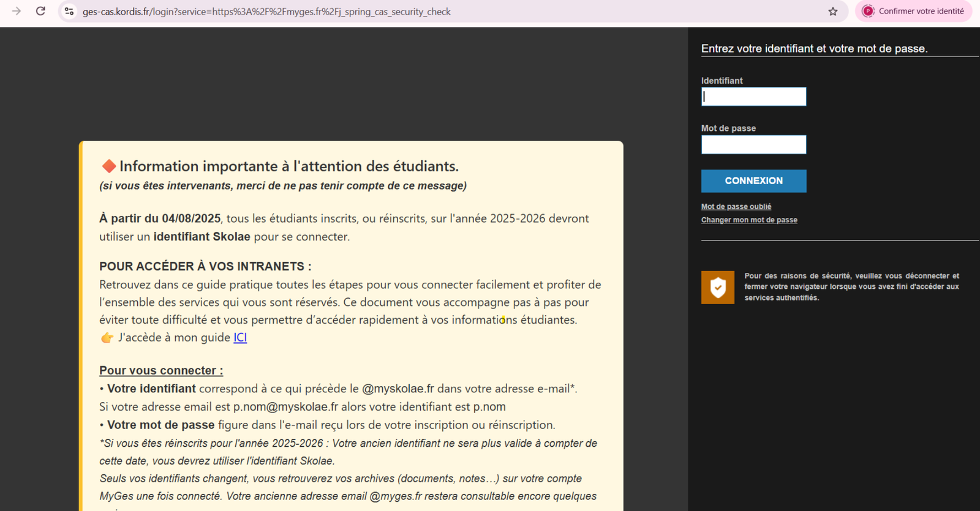Click 'Entrez votre identifiant et votre mot de passe.'
This screenshot has height=511, width=980.
pyautogui.click(x=814, y=49)
